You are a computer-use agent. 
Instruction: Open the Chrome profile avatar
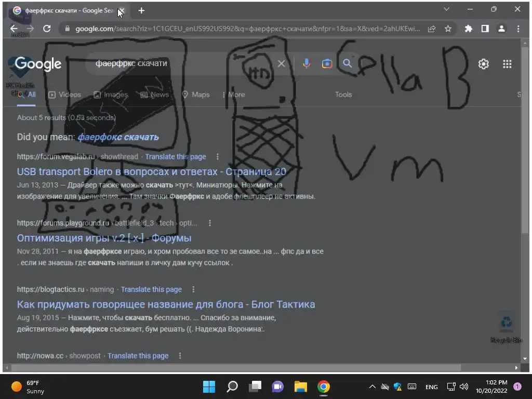(501, 29)
